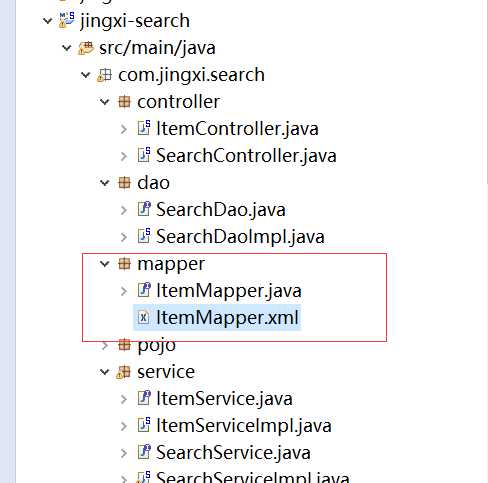
Task: Select the src/main/java label
Action: coord(157,48)
